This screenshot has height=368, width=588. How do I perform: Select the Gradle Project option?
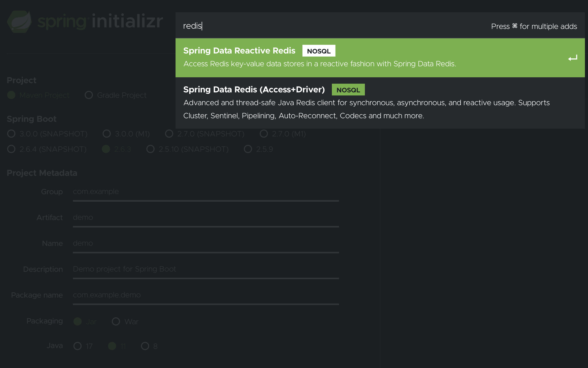(x=89, y=95)
